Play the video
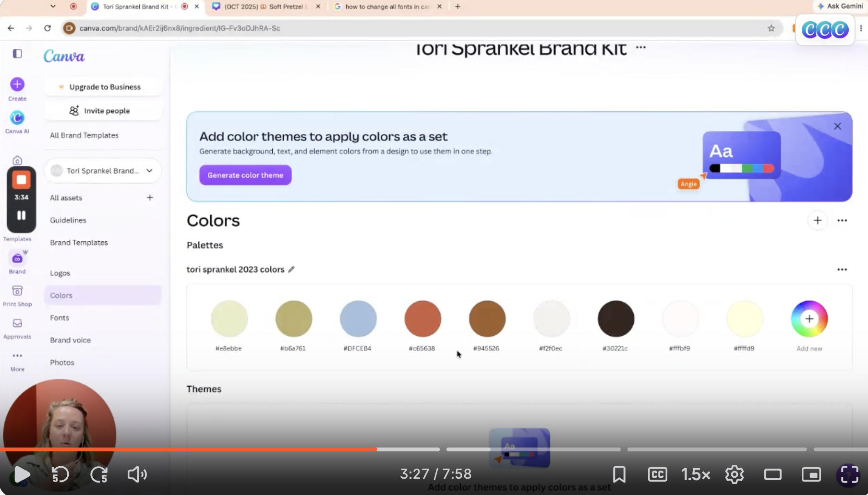 (x=22, y=474)
